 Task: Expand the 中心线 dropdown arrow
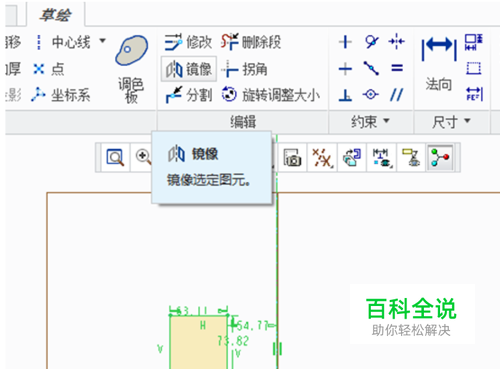pos(103,41)
